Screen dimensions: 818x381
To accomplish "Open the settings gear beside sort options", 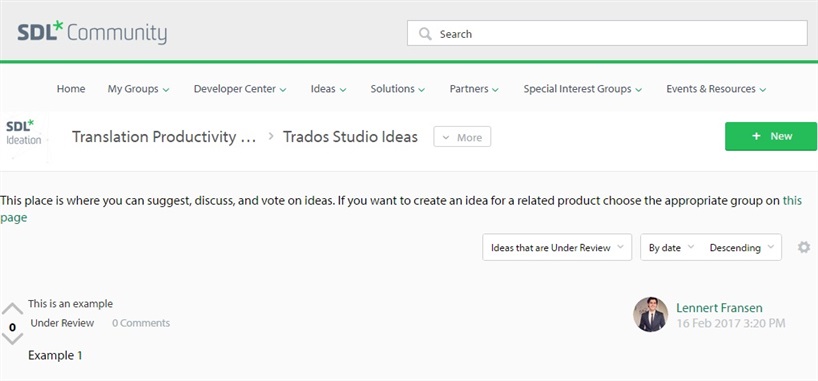I will pyautogui.click(x=804, y=247).
